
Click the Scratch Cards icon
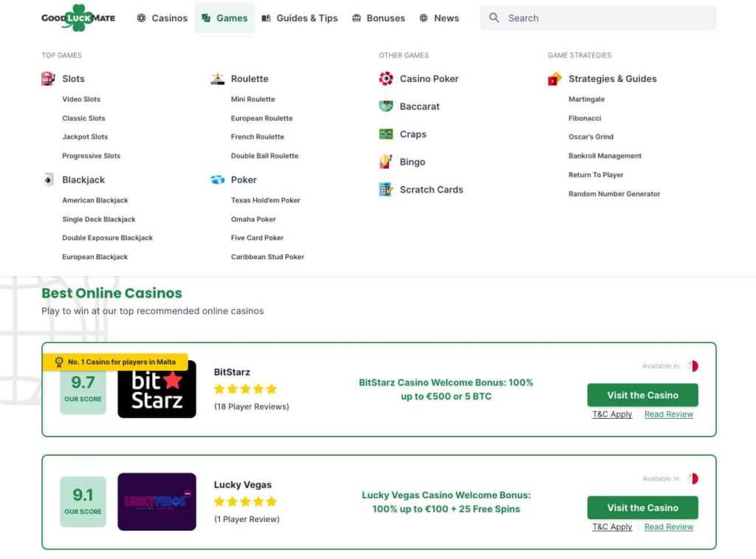(x=385, y=190)
